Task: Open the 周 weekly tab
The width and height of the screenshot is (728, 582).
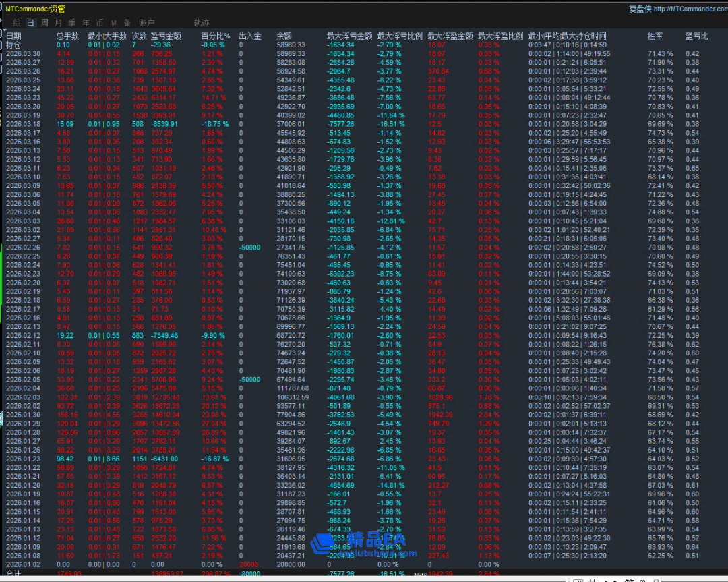Action: [x=44, y=23]
